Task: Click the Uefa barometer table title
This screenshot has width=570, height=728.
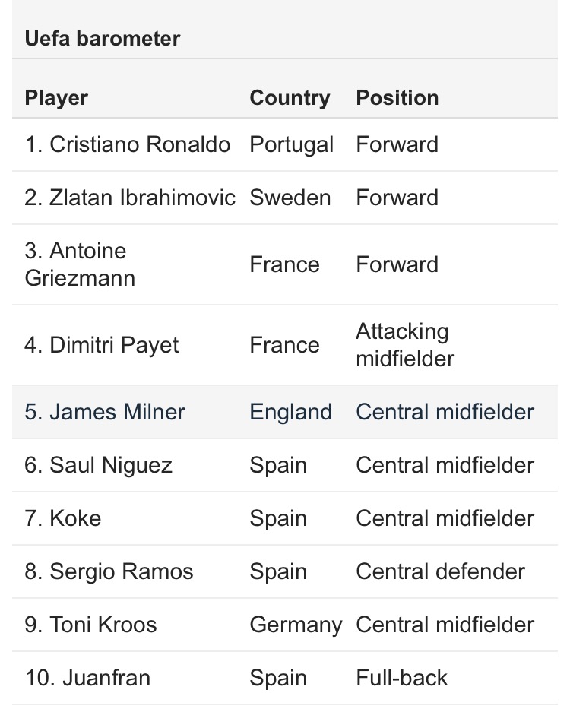Action: (x=102, y=39)
